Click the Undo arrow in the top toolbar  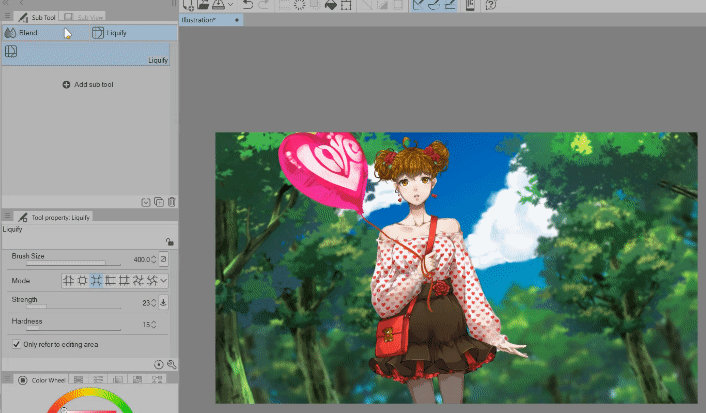click(249, 6)
